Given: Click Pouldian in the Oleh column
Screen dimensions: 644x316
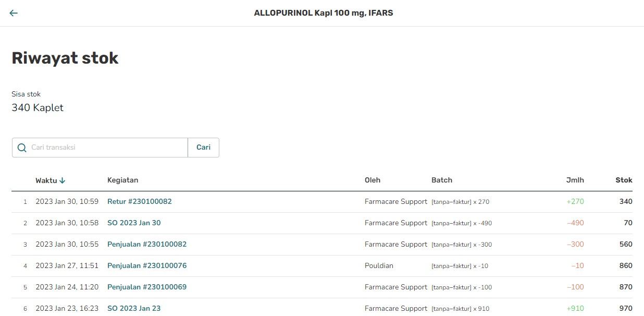Looking at the screenshot, I should point(379,265).
